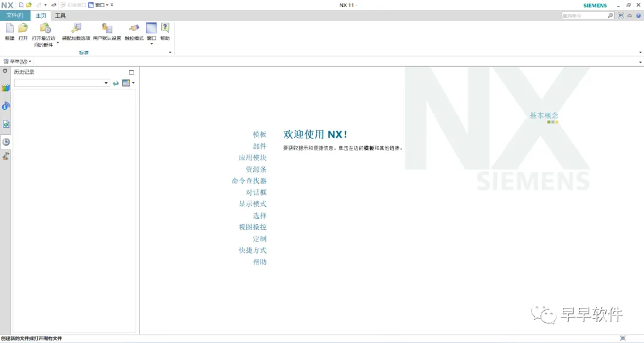Click the Help (帮助) link in welcome page
This screenshot has width=644, height=343.
click(259, 262)
